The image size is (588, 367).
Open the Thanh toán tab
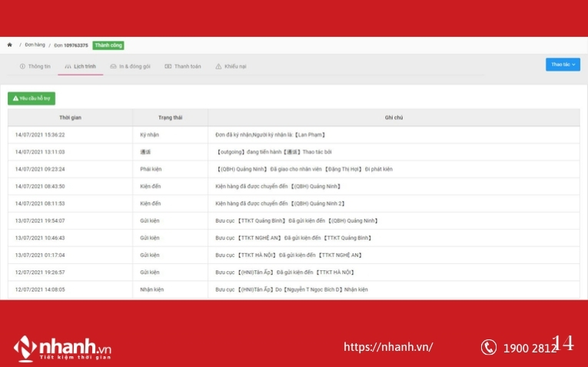(x=187, y=67)
